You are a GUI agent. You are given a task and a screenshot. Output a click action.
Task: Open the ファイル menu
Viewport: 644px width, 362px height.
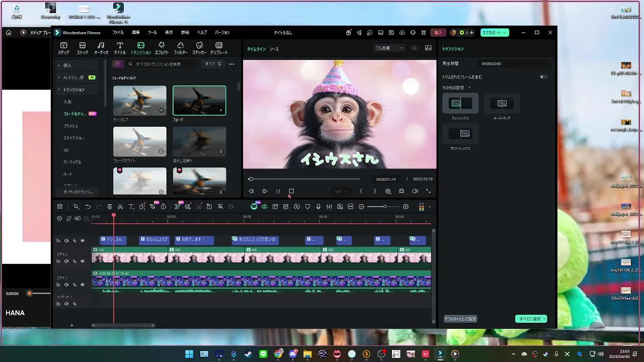pyautogui.click(x=118, y=33)
